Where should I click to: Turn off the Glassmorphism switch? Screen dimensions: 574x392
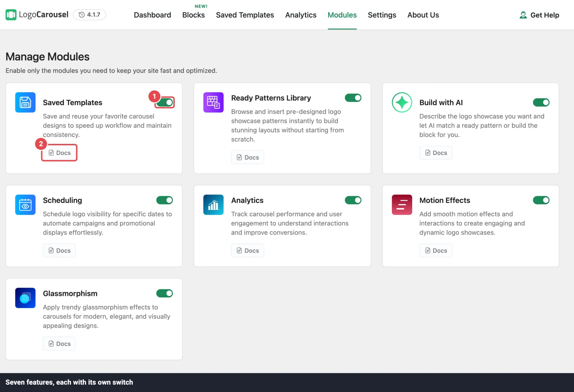165,293
